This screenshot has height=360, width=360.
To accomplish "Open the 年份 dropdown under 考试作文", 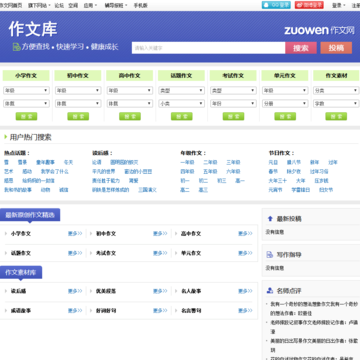I will 233,104.
